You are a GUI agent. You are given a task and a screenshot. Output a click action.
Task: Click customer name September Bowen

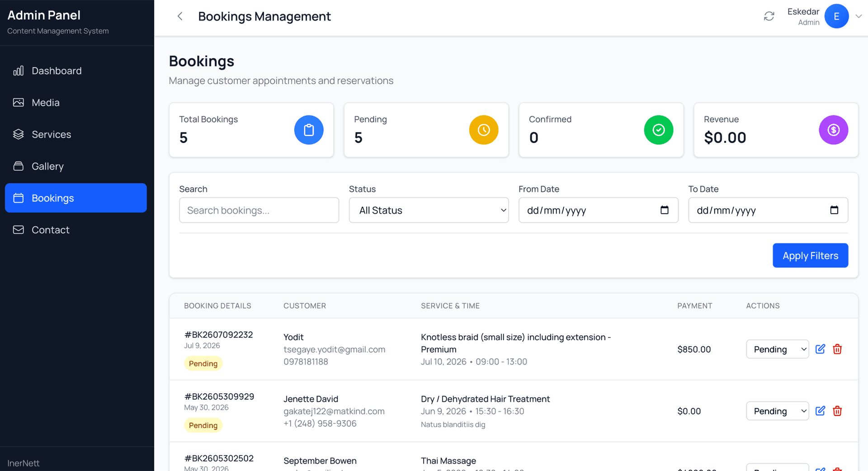pos(320,461)
